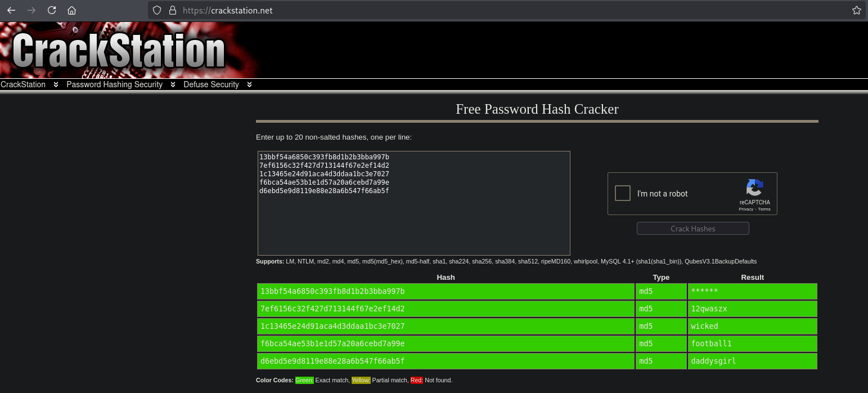Open the shield tracking protection icon

pos(158,10)
